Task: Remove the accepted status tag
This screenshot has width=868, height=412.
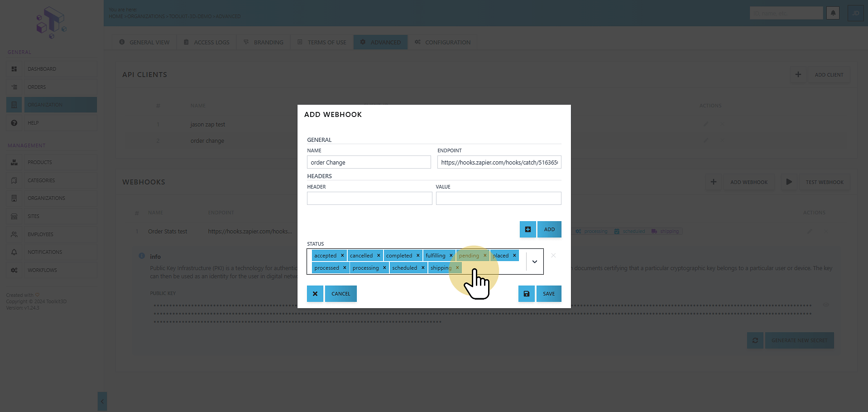Action: [x=342, y=256]
